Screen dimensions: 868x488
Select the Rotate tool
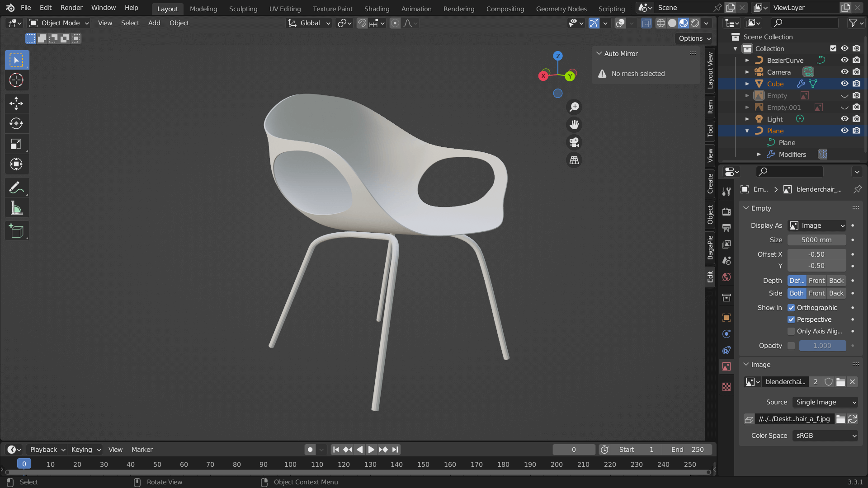click(16, 123)
